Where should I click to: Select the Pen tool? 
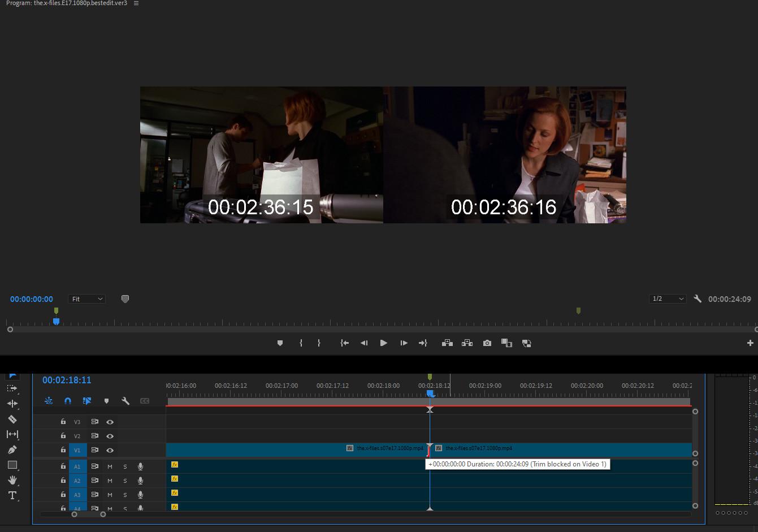(12, 449)
